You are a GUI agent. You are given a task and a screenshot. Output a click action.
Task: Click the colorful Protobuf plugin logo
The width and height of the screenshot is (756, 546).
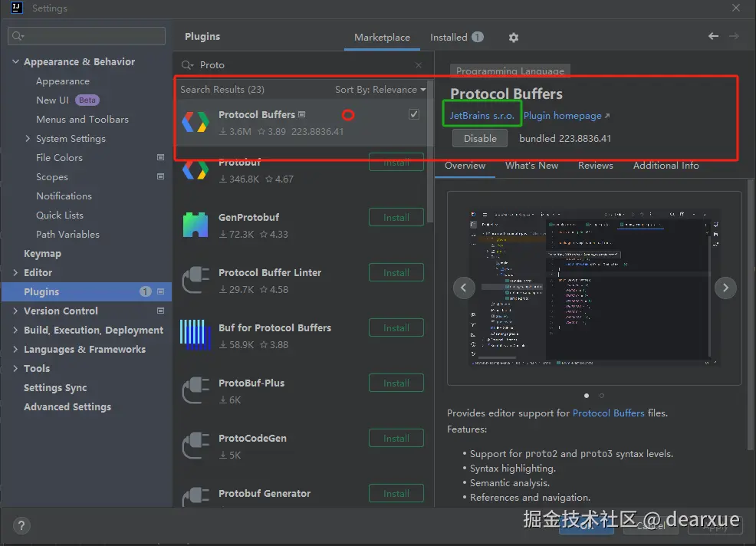[x=195, y=169]
